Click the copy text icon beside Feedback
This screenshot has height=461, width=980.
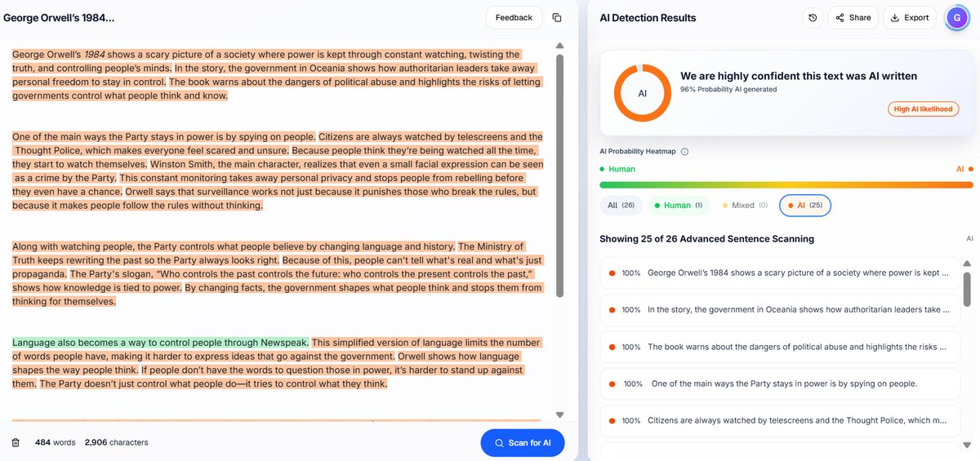(x=557, y=17)
